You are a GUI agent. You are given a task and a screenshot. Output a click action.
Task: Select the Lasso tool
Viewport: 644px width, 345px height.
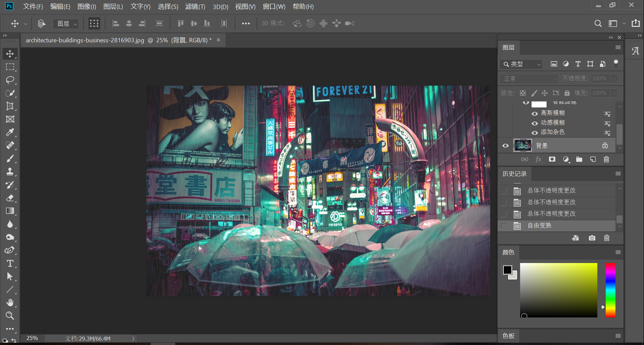tap(10, 80)
